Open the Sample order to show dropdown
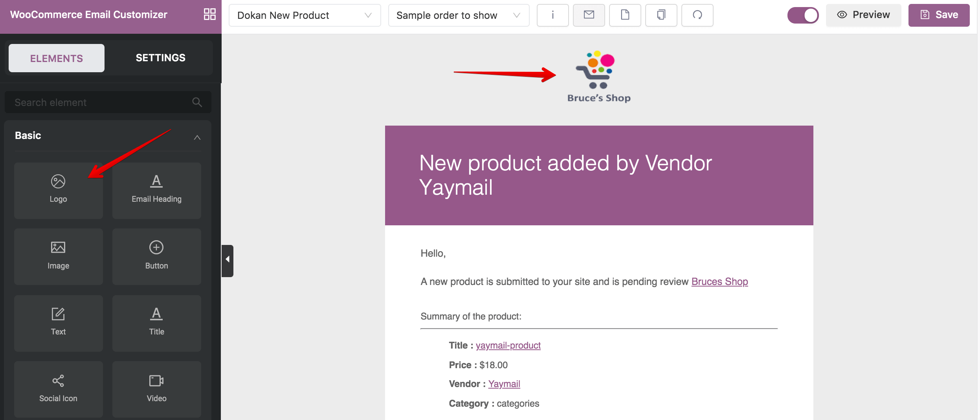980x420 pixels. tap(459, 15)
